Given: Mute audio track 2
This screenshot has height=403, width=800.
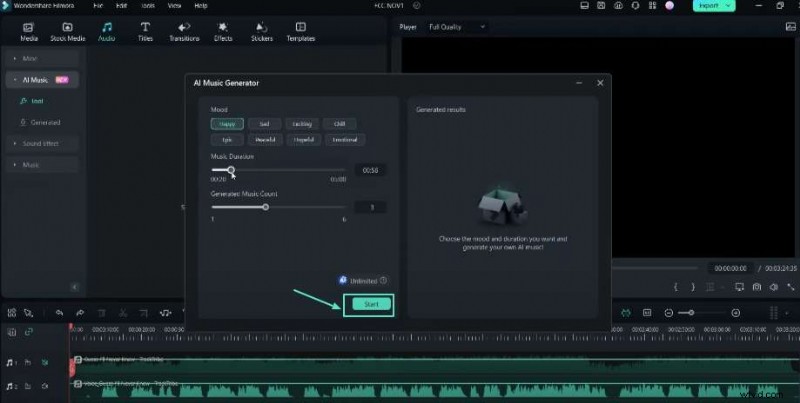Looking at the screenshot, I should pyautogui.click(x=45, y=386).
